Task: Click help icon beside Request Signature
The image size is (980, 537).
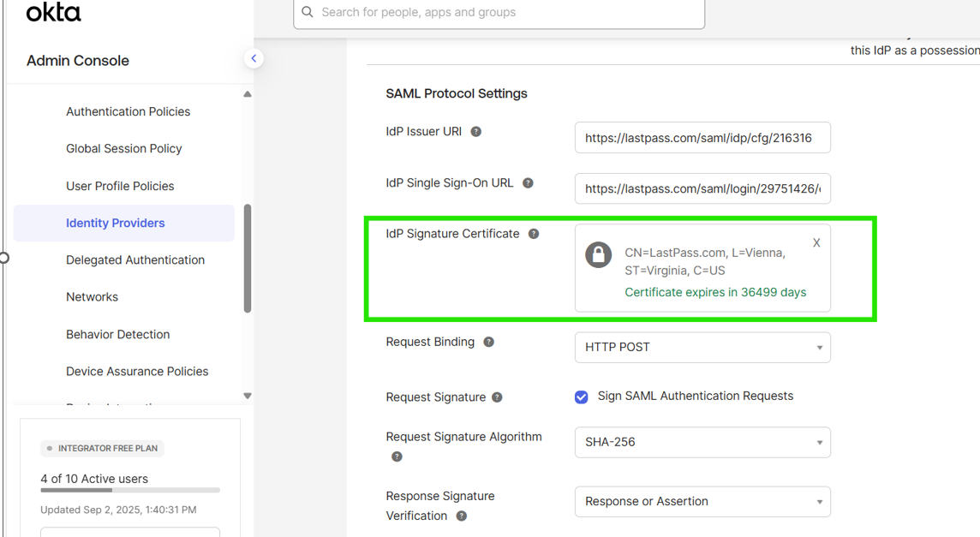Action: (x=497, y=397)
